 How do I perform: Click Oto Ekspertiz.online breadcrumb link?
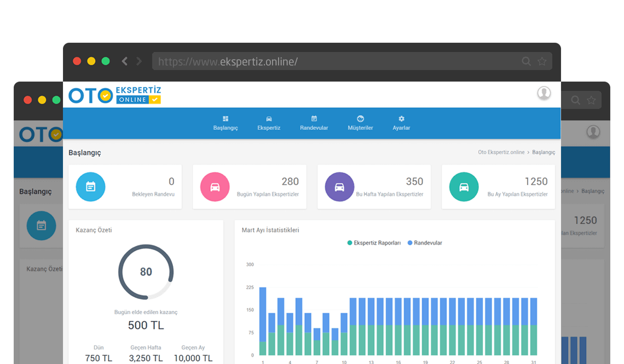pyautogui.click(x=501, y=152)
